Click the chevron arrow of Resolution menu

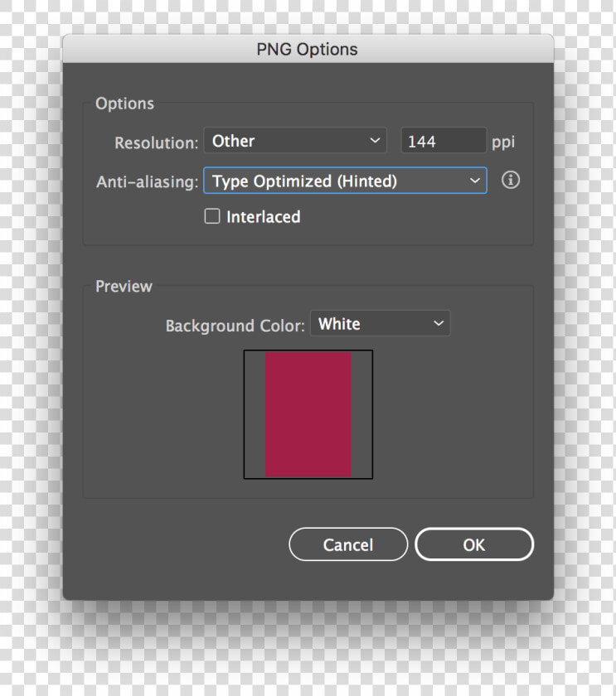(x=375, y=141)
